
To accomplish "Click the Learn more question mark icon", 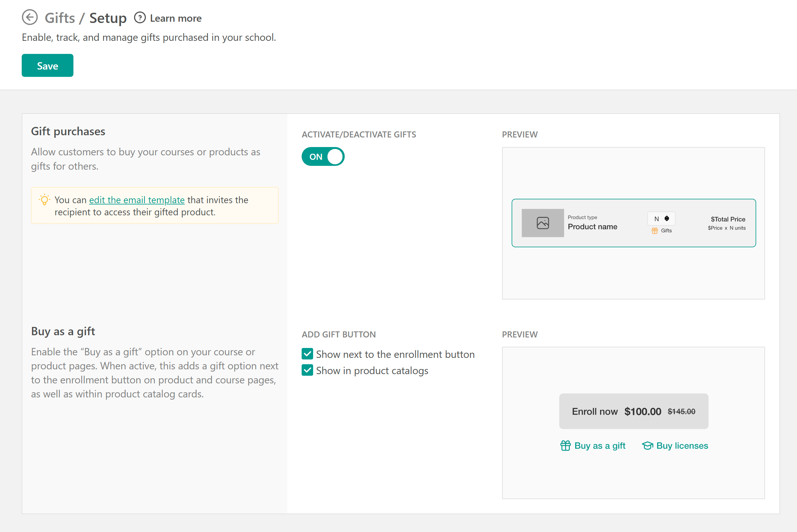I will (139, 18).
